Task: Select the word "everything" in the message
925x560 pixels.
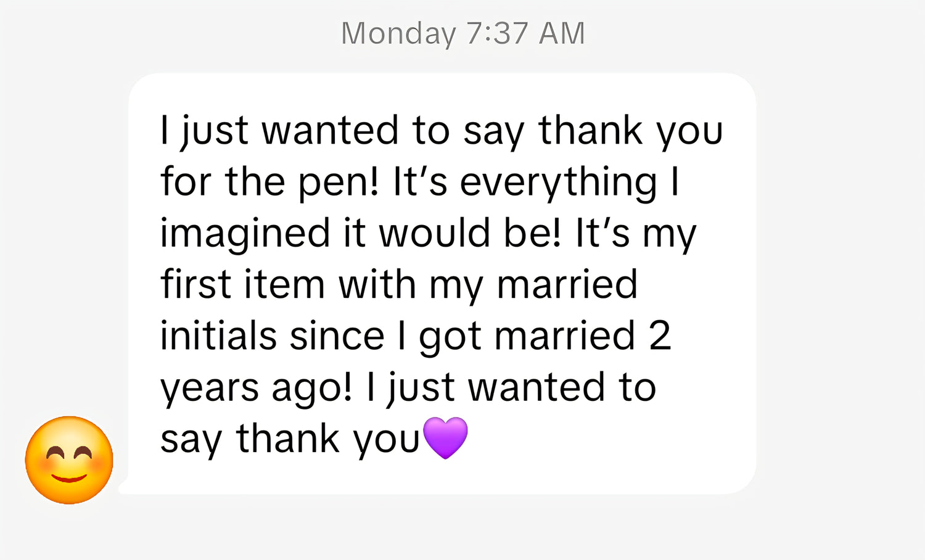Action: (x=559, y=183)
